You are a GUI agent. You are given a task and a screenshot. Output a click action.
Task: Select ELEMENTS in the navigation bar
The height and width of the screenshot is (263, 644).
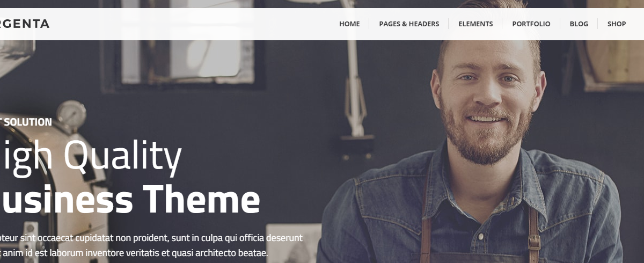pos(475,24)
